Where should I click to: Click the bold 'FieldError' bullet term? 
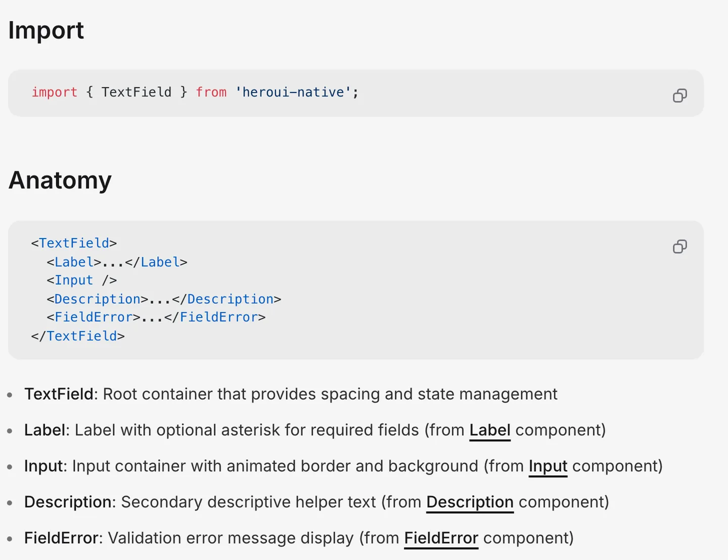[62, 538]
